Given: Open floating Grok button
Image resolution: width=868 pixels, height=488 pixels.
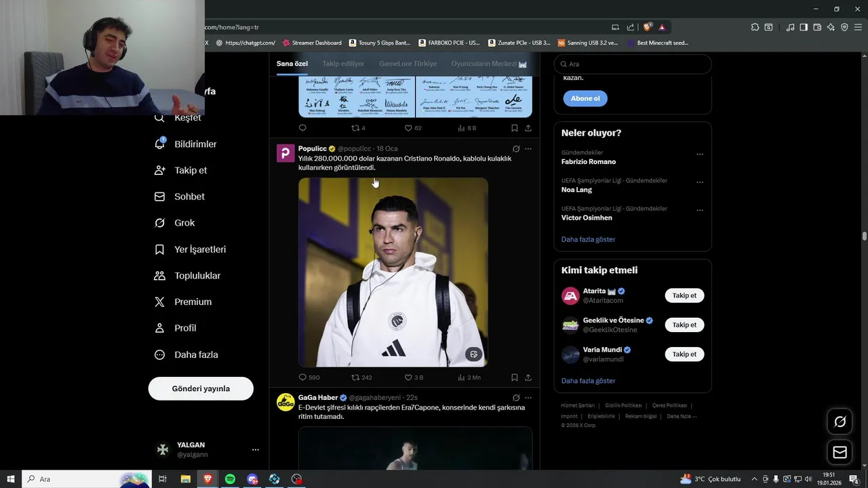Looking at the screenshot, I should pos(840,422).
